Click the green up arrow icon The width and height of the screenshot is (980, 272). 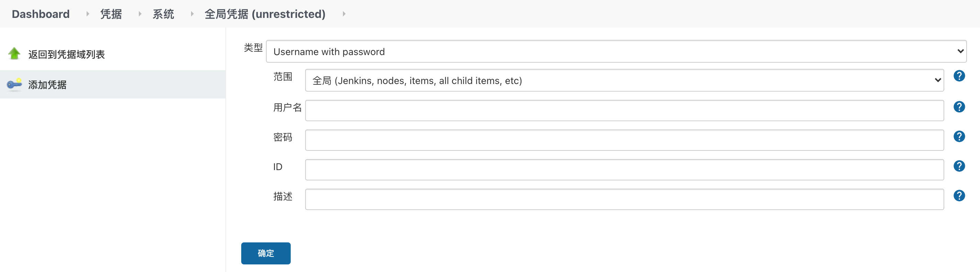[x=14, y=54]
